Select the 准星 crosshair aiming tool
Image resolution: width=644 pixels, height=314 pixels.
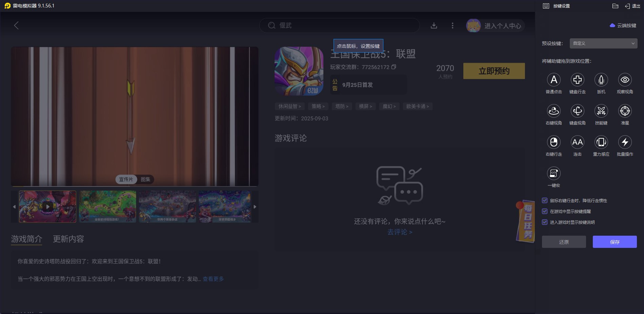click(625, 111)
